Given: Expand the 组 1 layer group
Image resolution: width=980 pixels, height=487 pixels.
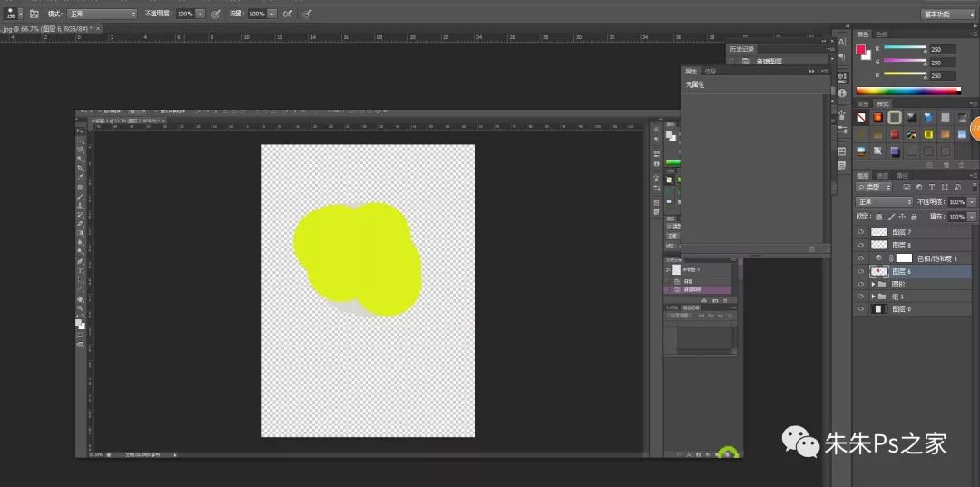Looking at the screenshot, I should [874, 297].
